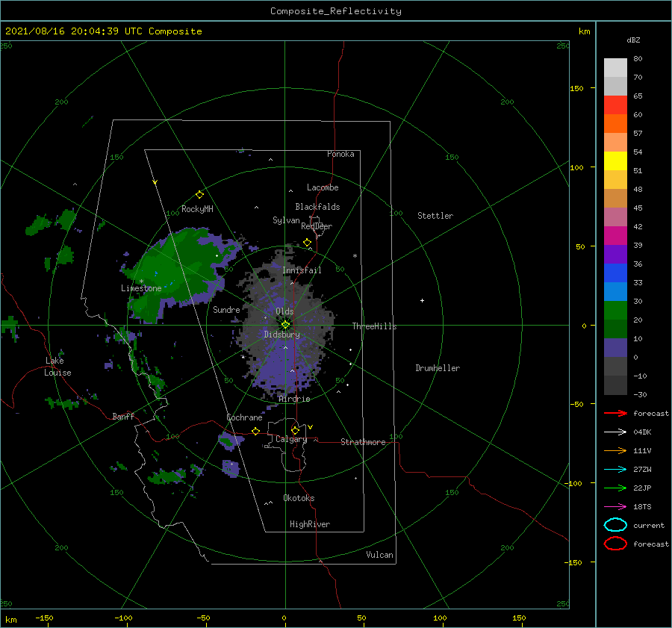Select the 39 dBZ purple swatch
The width and height of the screenshot is (672, 628).
pos(615,254)
